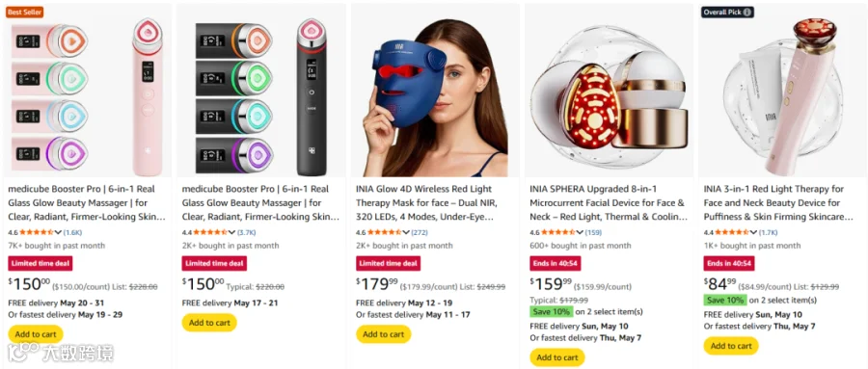Viewport: 868px width, 369px height.
Task: Click Save 10% badge on INIA SPHERA
Action: [x=552, y=311]
